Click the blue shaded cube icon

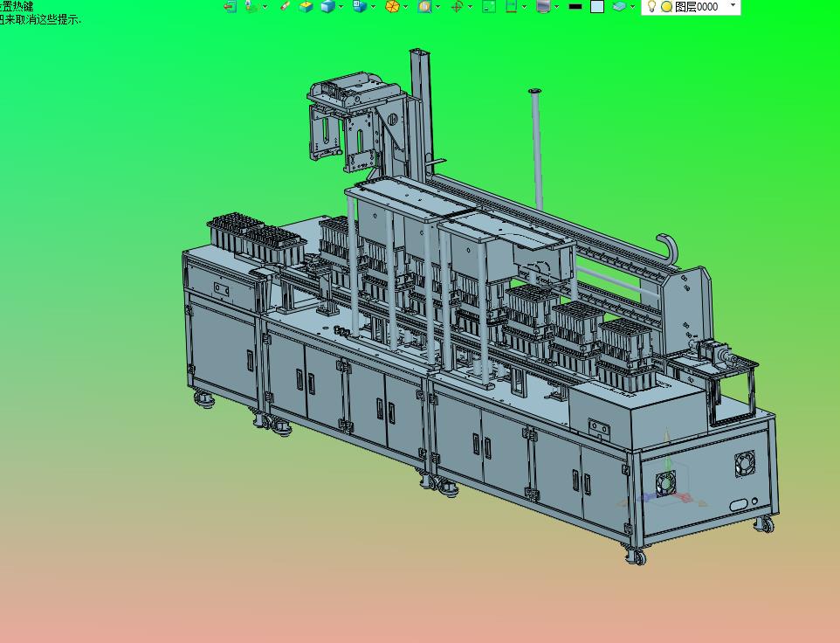coord(327,6)
